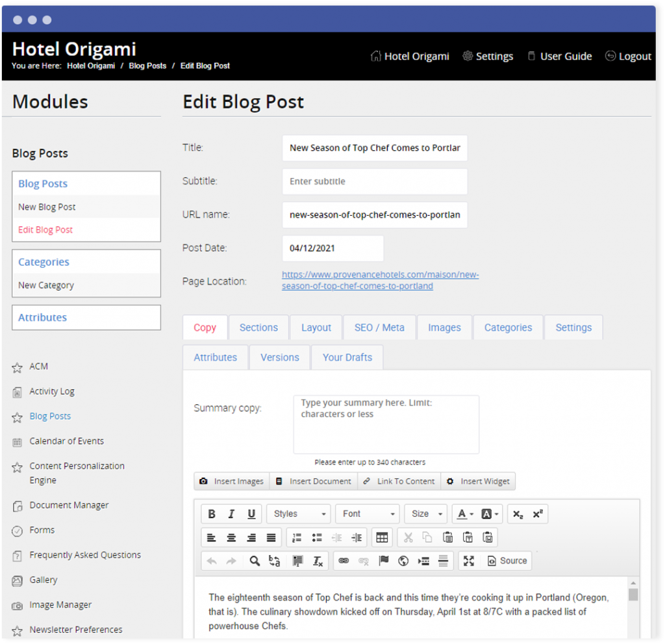Screen dimensions: 665x644
Task: Open the Images tab
Action: [444, 328]
